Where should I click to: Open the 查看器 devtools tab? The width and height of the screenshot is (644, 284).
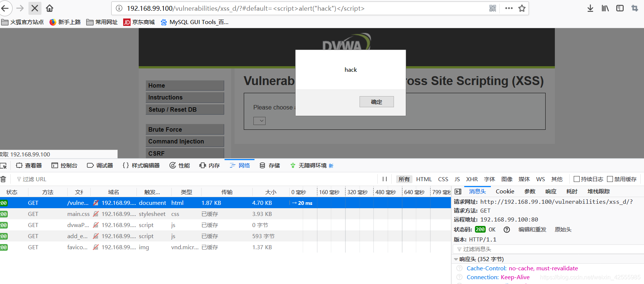tap(29, 165)
